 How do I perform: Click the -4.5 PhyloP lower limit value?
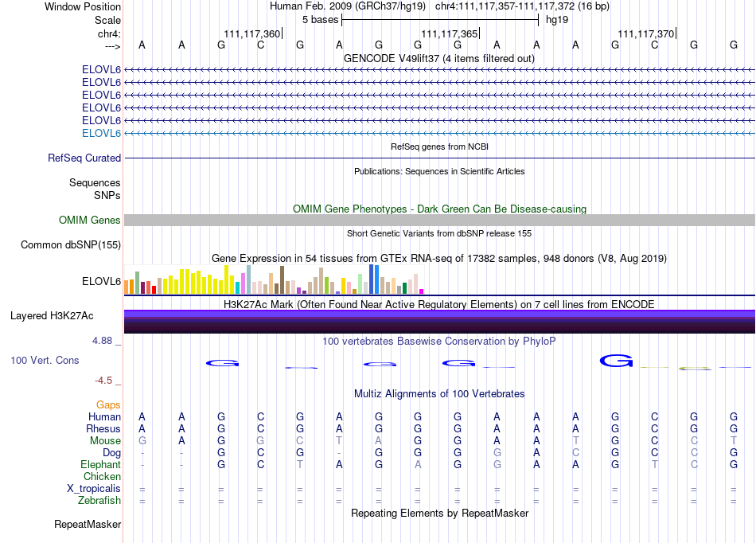tap(103, 381)
